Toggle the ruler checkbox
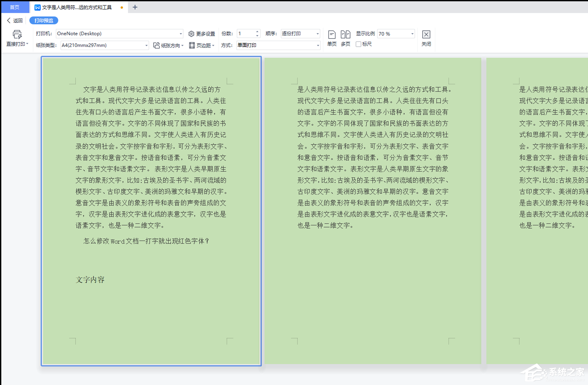 (x=358, y=44)
